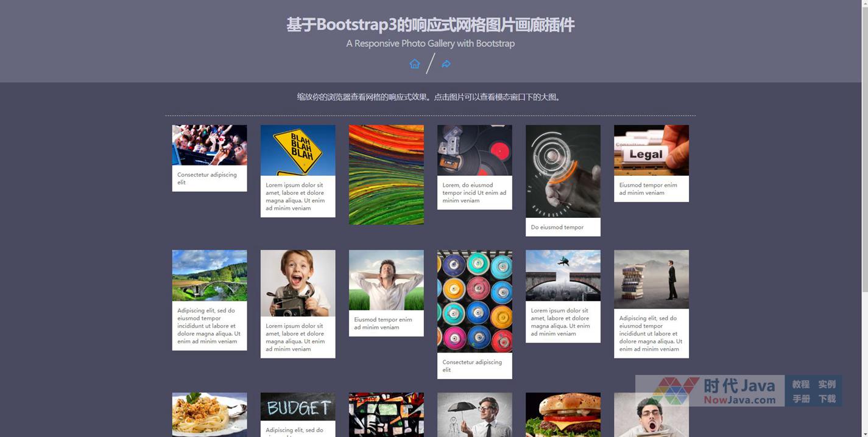Click the share arrow icon in header
Screen dimensions: 868x437
point(446,64)
